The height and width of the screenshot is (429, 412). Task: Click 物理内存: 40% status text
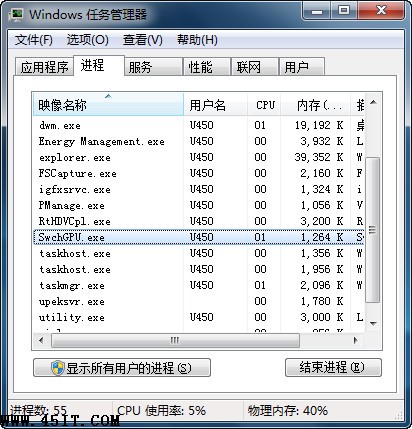pyautogui.click(x=288, y=411)
